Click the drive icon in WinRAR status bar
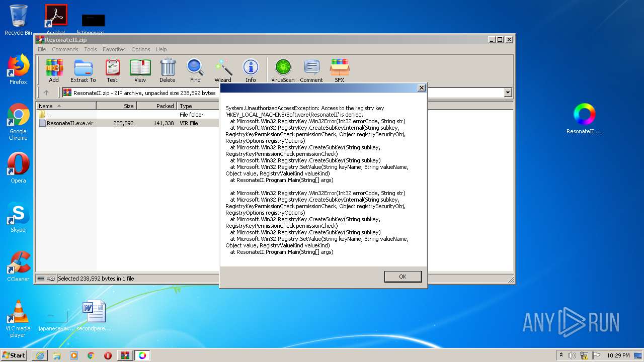 click(41, 278)
